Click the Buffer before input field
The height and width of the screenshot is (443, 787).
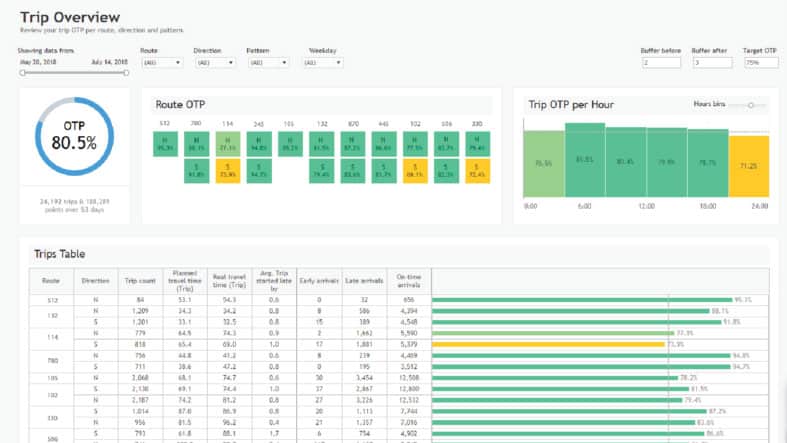[661, 63]
